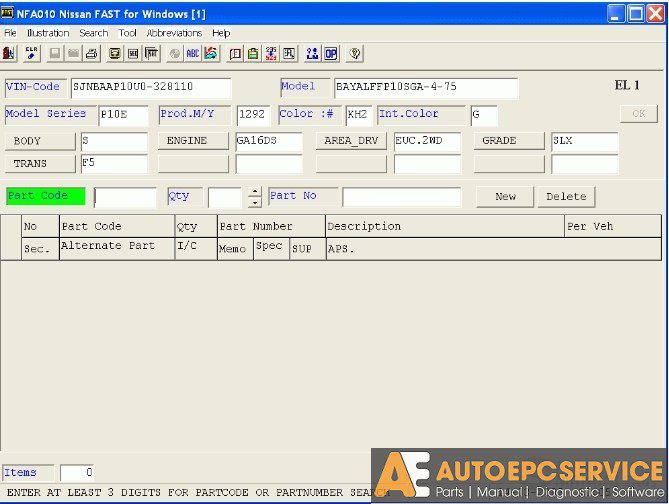The height and width of the screenshot is (504, 669).
Task: Click the SEC section toolbar icon
Action: (x=133, y=54)
